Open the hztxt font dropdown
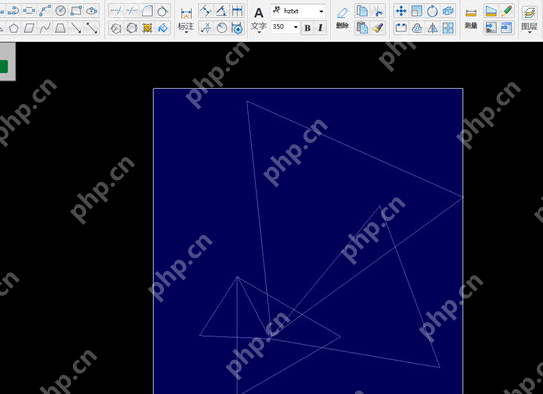The image size is (543, 394). (x=299, y=11)
